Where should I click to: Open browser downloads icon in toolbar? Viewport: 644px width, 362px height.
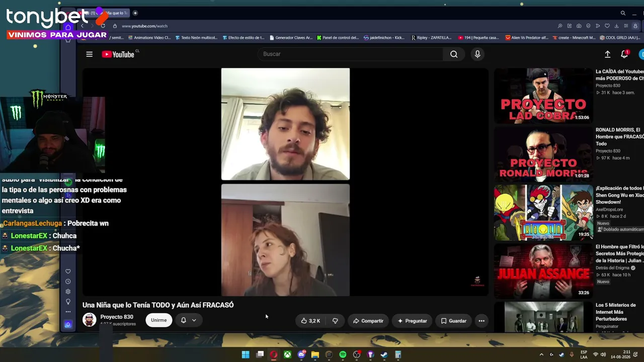click(617, 26)
